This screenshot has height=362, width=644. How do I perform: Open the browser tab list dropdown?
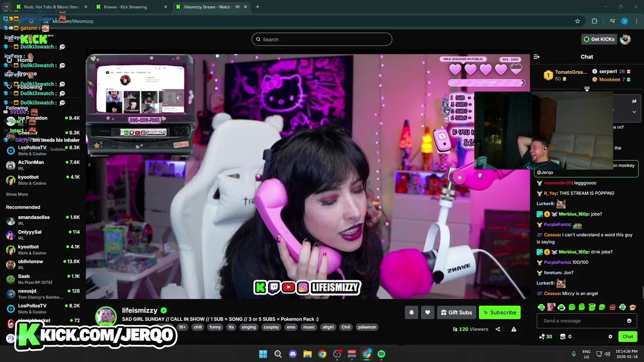pos(7,7)
